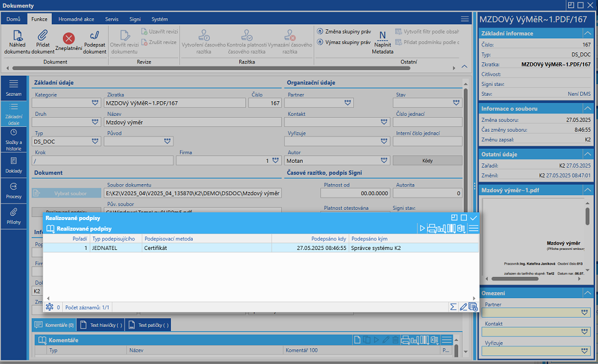Click Podepsat dokument signature icon
Screen dimensions: 598x364
[95, 36]
